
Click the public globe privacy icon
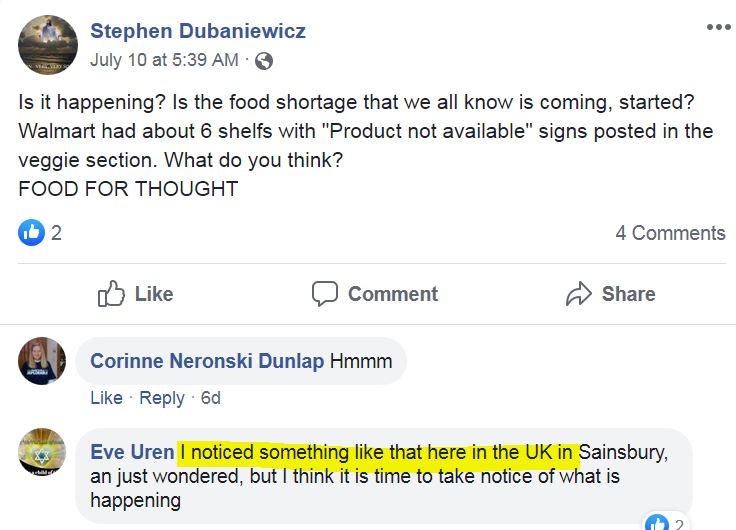point(264,61)
